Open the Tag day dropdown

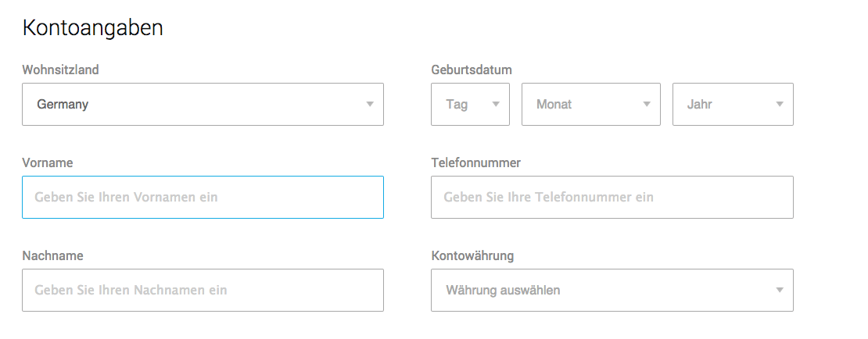[x=470, y=104]
